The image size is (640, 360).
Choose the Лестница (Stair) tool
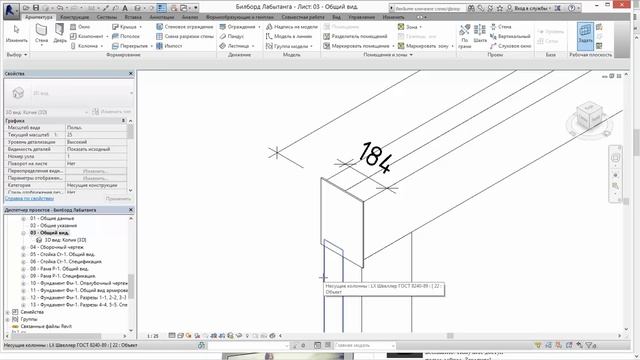(234, 46)
